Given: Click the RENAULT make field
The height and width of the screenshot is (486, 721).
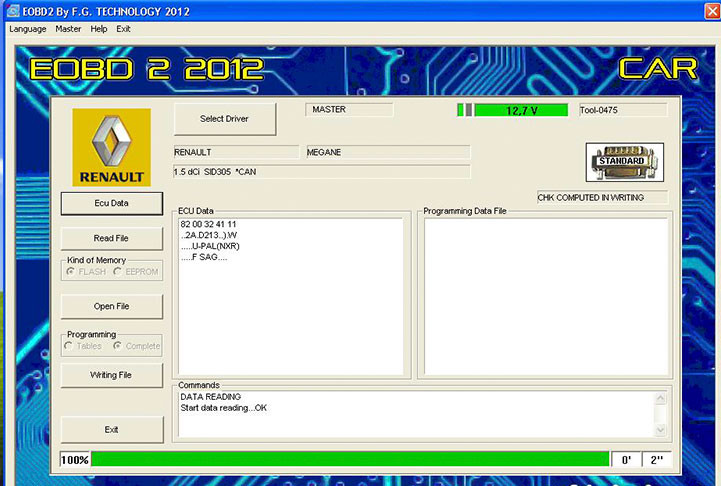Looking at the screenshot, I should [236, 152].
